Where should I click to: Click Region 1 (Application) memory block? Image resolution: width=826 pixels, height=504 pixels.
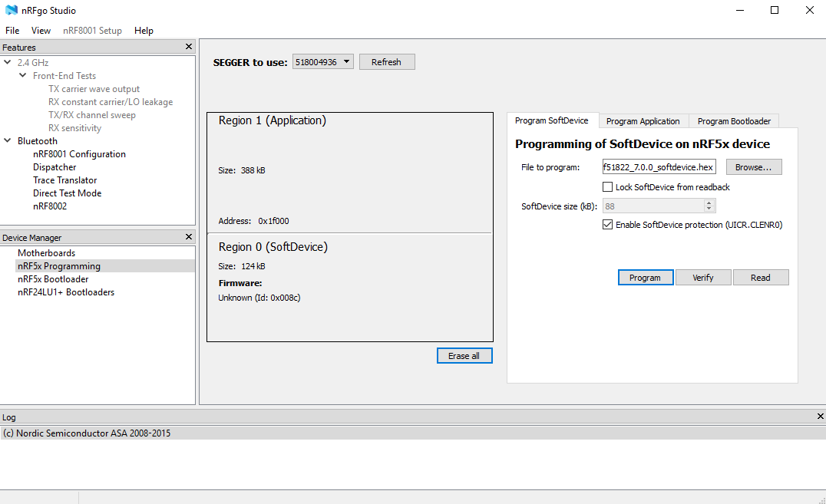coord(350,173)
